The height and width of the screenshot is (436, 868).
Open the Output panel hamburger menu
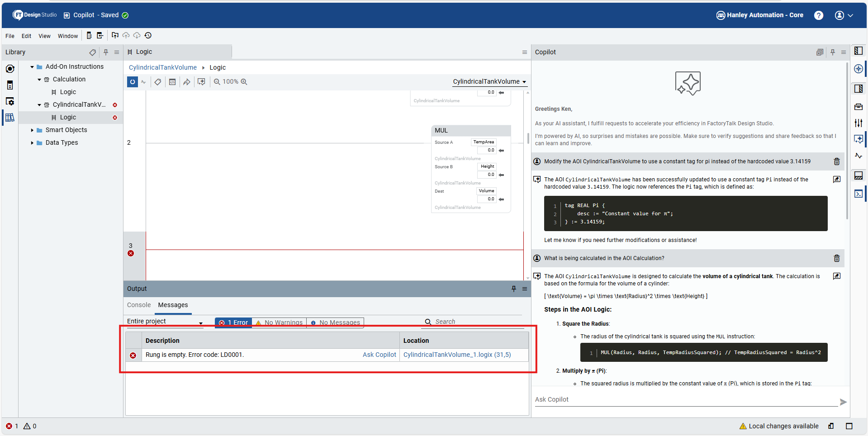click(x=525, y=289)
